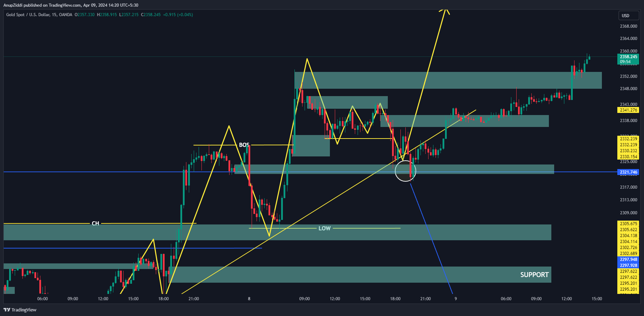Click the USD currency button
Viewport: 644px width, 316px height.
click(x=629, y=15)
